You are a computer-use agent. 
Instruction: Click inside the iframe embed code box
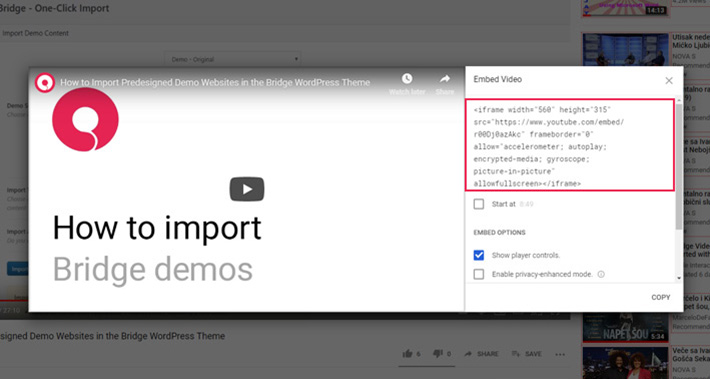tap(570, 144)
